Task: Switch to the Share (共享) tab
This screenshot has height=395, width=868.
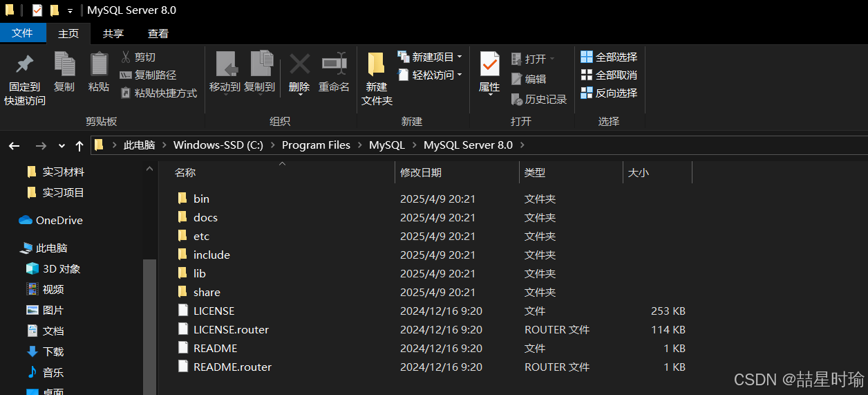Action: 113,33
